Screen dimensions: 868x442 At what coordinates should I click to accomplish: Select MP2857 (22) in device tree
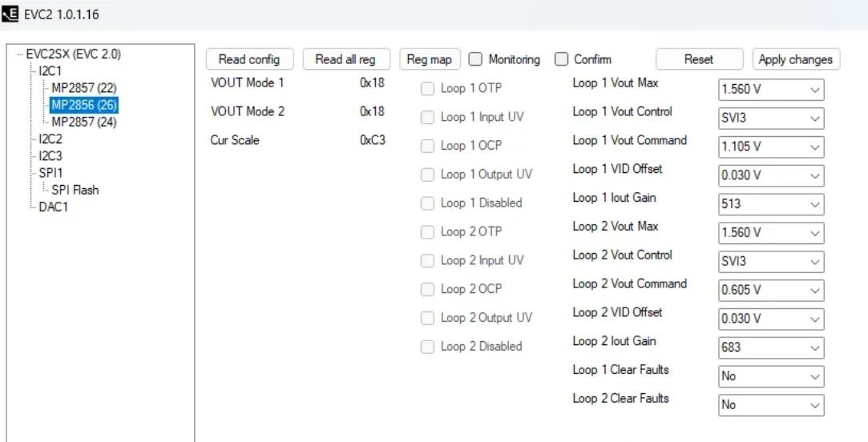pyautogui.click(x=84, y=89)
